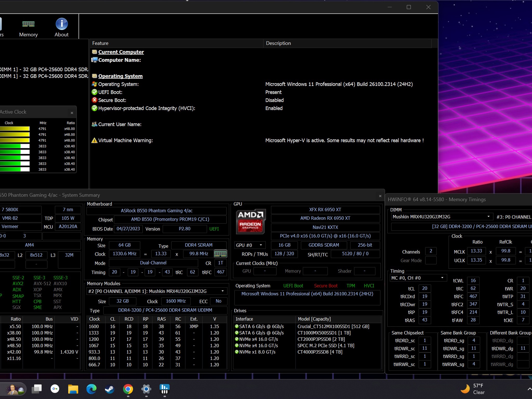Open the MC #0, CH #0 timing dropdown
The image size is (532, 399).
coord(418,278)
